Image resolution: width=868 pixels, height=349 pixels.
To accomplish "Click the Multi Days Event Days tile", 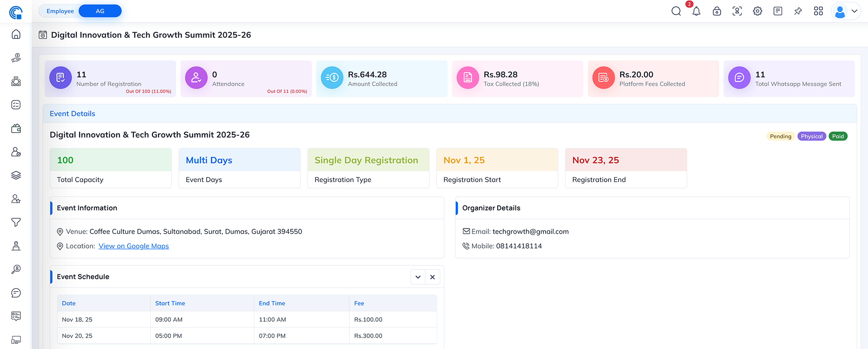I will point(240,168).
